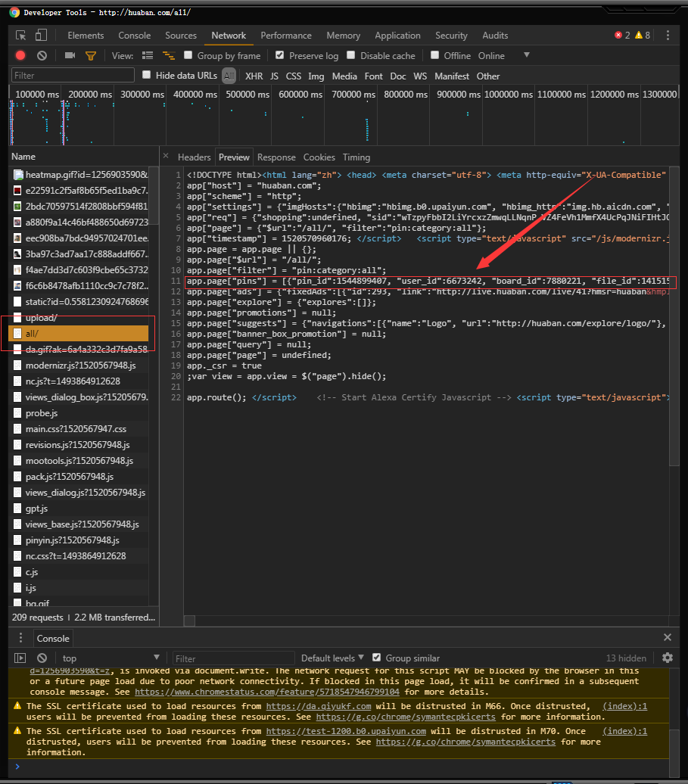The width and height of the screenshot is (688, 784).
Task: Select the probe.js request row
Action: point(80,413)
